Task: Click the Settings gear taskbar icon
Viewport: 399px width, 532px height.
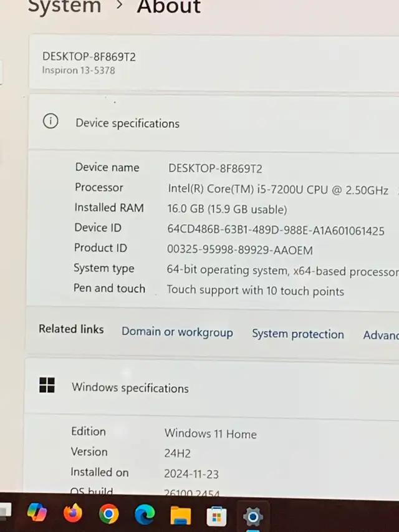Action: click(x=252, y=517)
